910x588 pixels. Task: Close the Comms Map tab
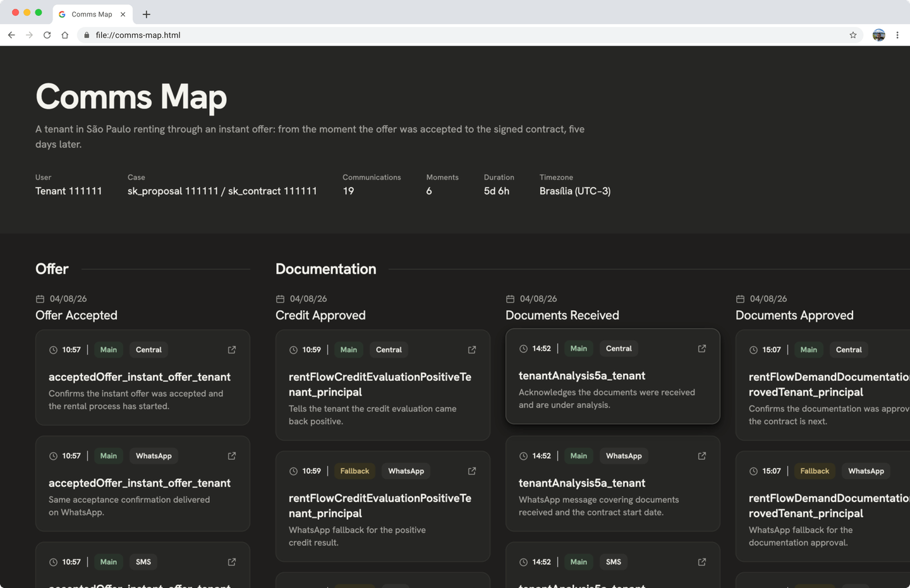tap(123, 14)
